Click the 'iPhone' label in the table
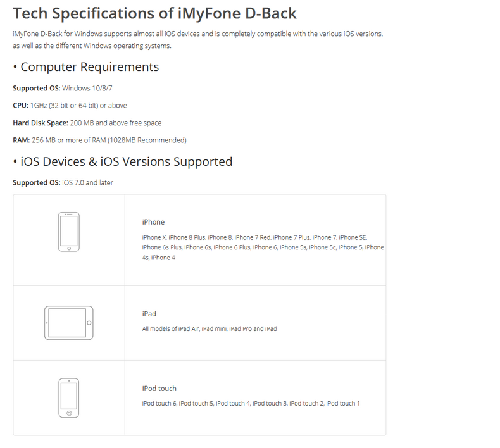Image resolution: width=500 pixels, height=448 pixels. click(x=153, y=222)
